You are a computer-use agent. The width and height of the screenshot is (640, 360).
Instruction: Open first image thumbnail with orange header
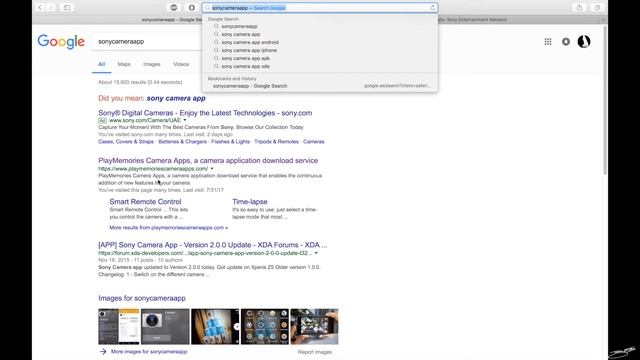tap(119, 327)
